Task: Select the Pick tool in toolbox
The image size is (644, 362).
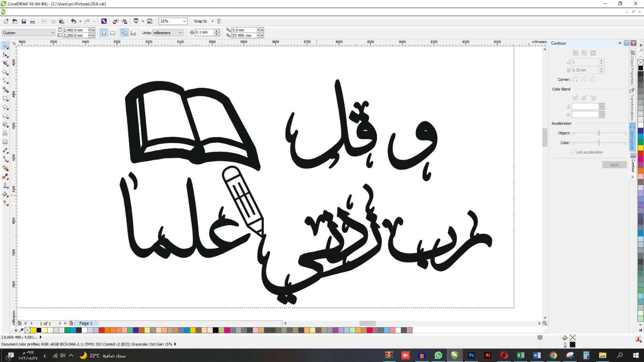Action: click(5, 45)
